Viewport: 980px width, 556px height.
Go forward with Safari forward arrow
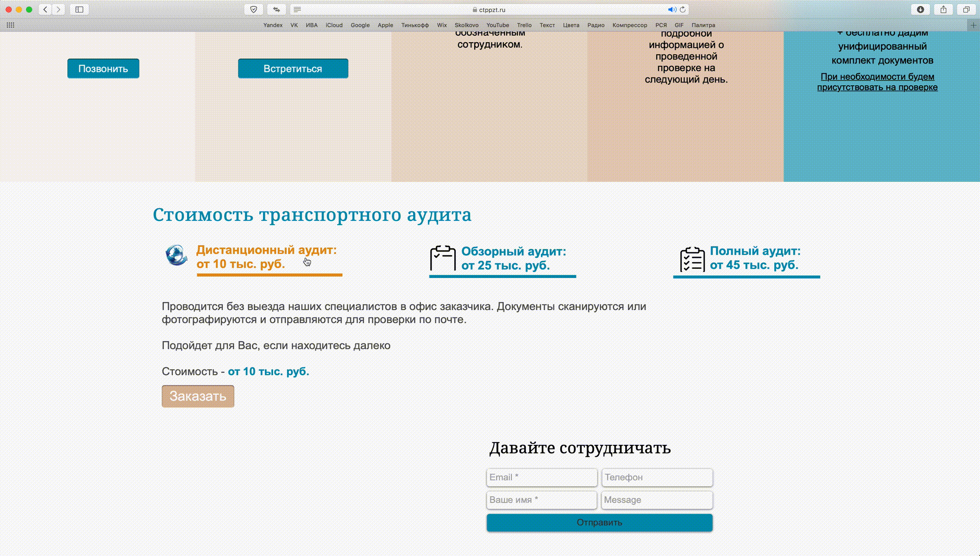(58, 9)
